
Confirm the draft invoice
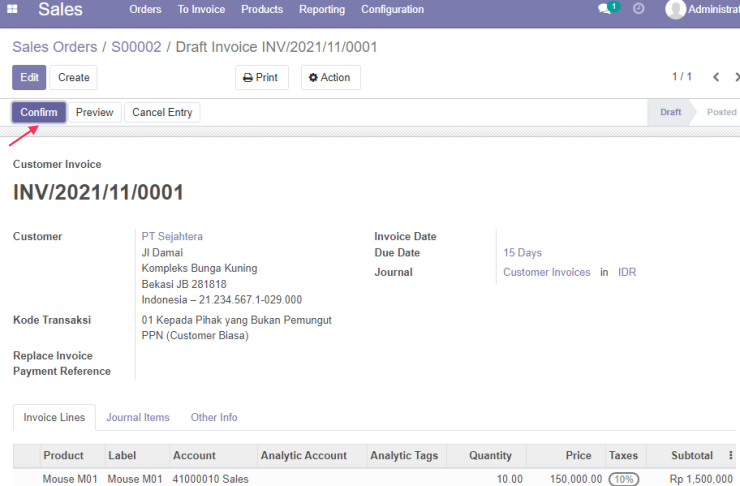pos(39,112)
